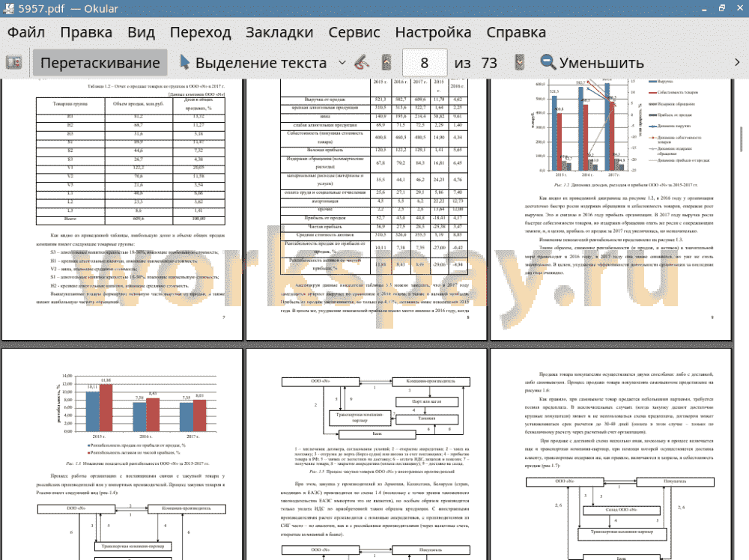Viewport: 749px width, 560px height.
Task: Go to the next page icon
Action: pos(519,63)
